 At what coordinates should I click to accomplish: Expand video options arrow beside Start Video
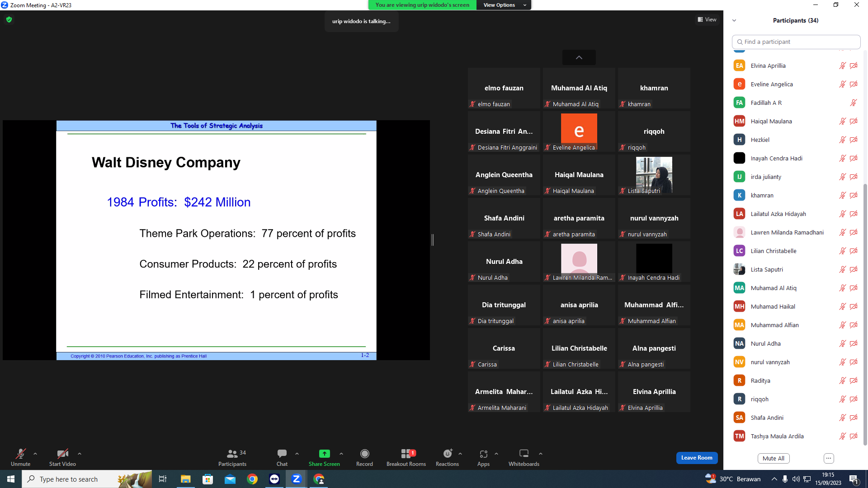click(x=80, y=454)
